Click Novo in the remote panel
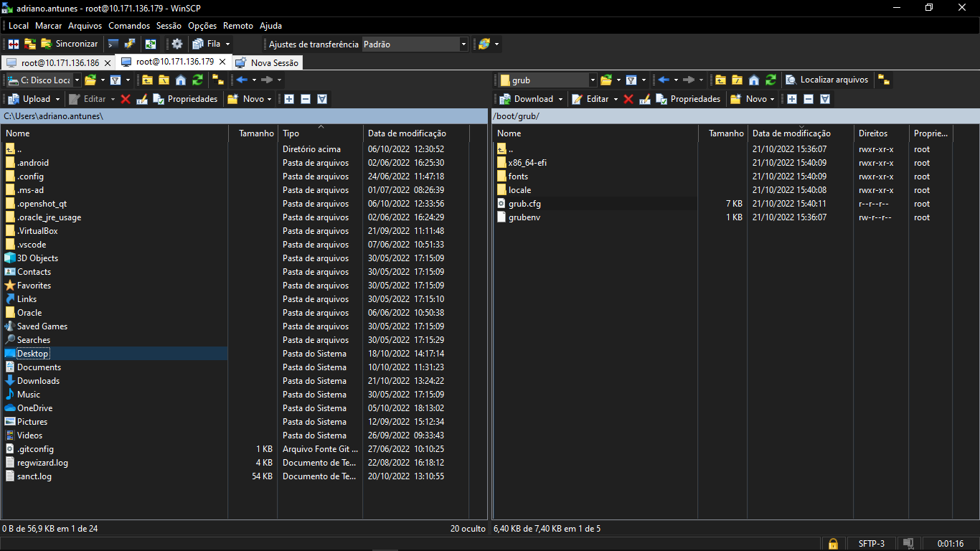980x551 pixels. pos(748,99)
